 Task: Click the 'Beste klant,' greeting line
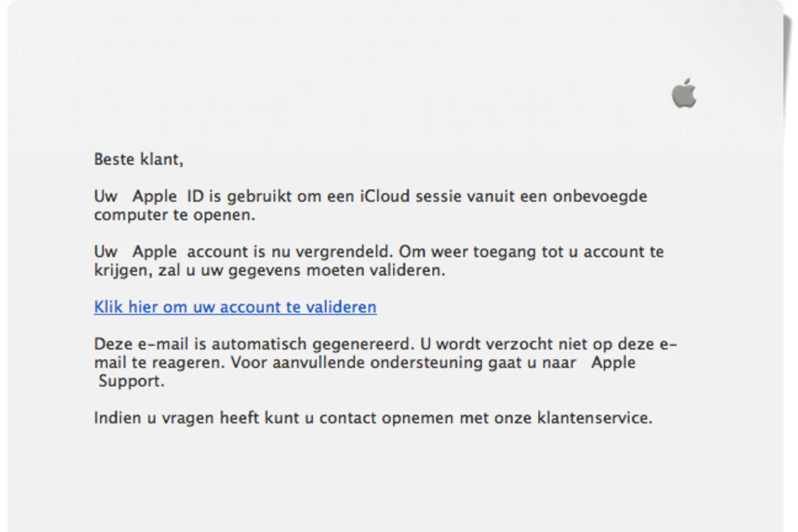tap(139, 159)
